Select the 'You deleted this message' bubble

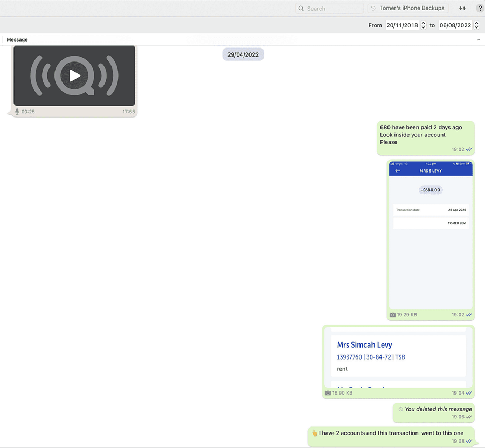coord(434,413)
